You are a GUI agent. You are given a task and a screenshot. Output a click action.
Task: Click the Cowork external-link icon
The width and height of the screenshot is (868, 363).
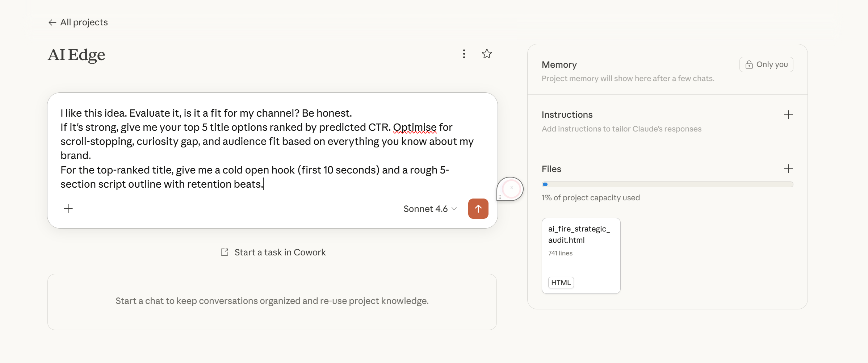click(225, 252)
